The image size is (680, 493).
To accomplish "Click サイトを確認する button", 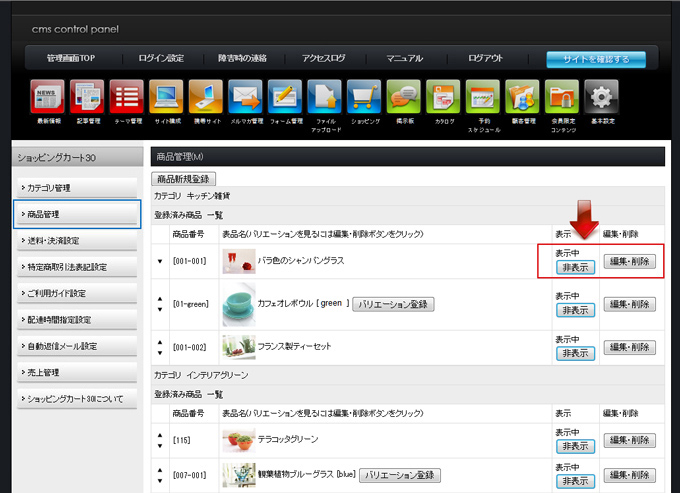I will pos(595,59).
